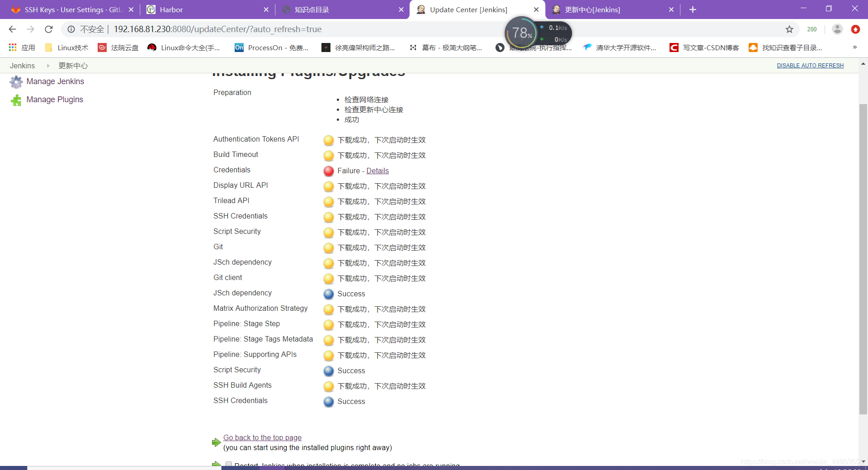Show more bookmarks with the chevron
Viewport: 868px width, 470px height.
pyautogui.click(x=854, y=47)
